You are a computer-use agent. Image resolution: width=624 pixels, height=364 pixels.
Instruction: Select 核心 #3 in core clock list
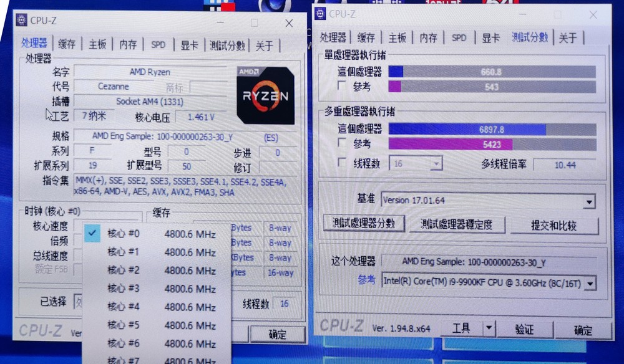point(157,289)
